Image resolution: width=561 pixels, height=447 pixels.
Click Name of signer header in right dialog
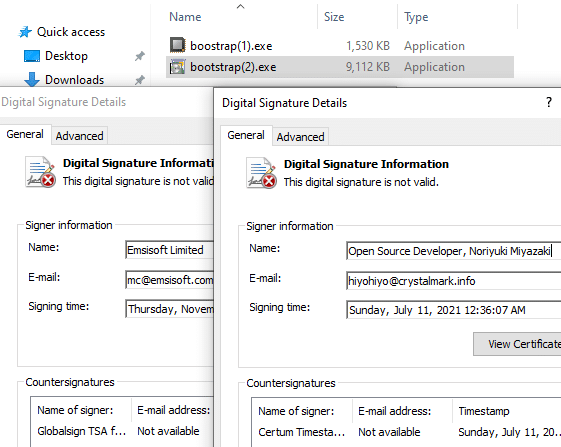(x=296, y=411)
